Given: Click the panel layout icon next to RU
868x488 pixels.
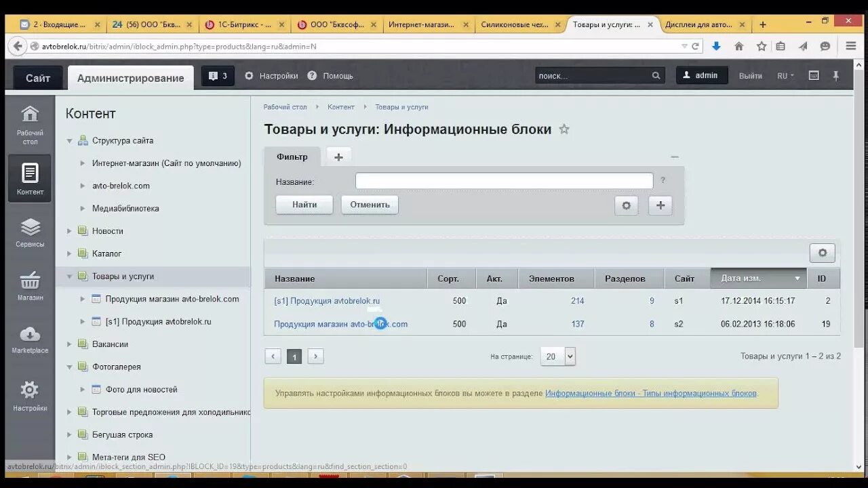Looking at the screenshot, I should click(x=814, y=76).
